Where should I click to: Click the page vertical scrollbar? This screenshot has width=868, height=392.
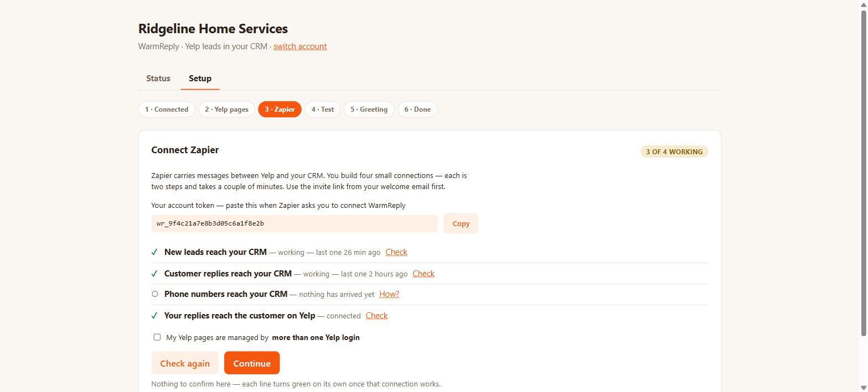(x=864, y=173)
